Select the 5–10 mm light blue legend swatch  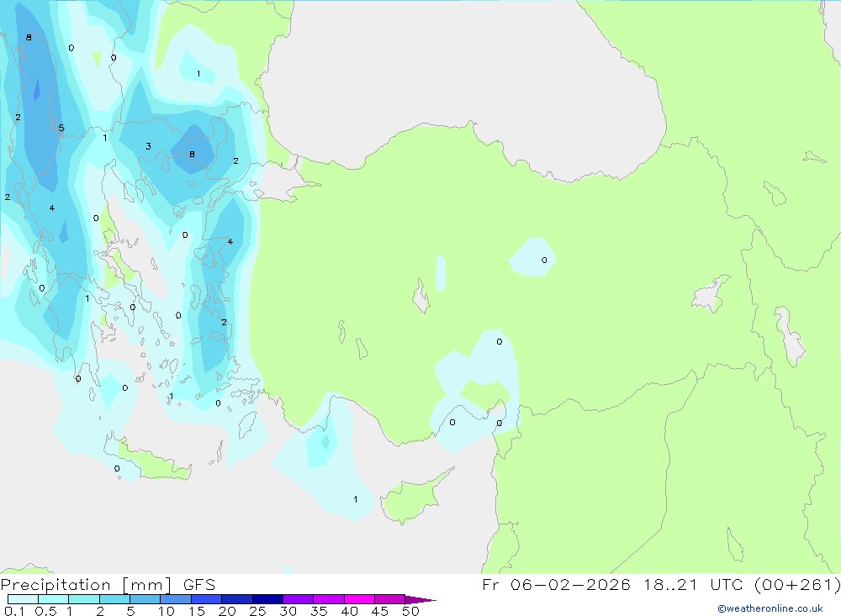[145, 599]
